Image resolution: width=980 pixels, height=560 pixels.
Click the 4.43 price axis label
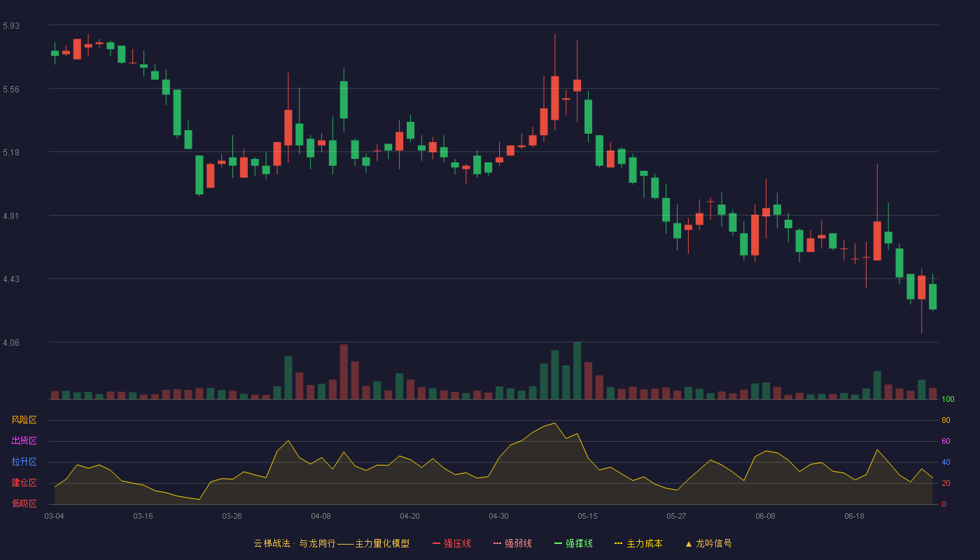(11, 279)
